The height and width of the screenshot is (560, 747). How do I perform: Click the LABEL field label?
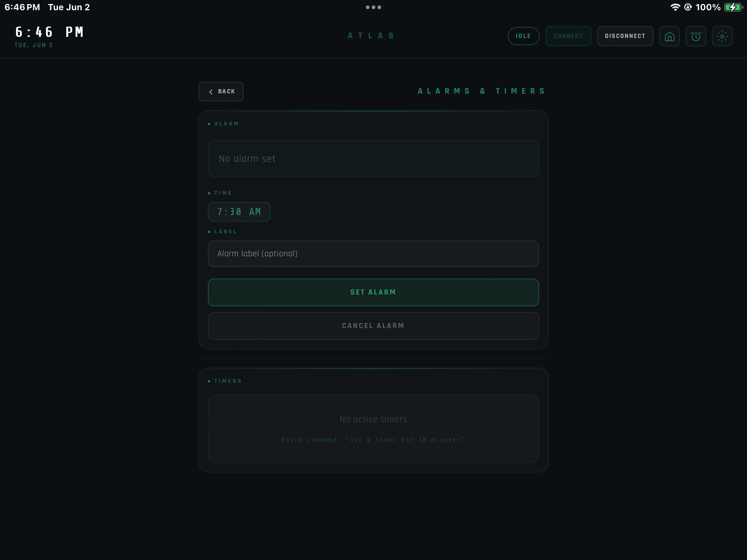[x=225, y=232]
